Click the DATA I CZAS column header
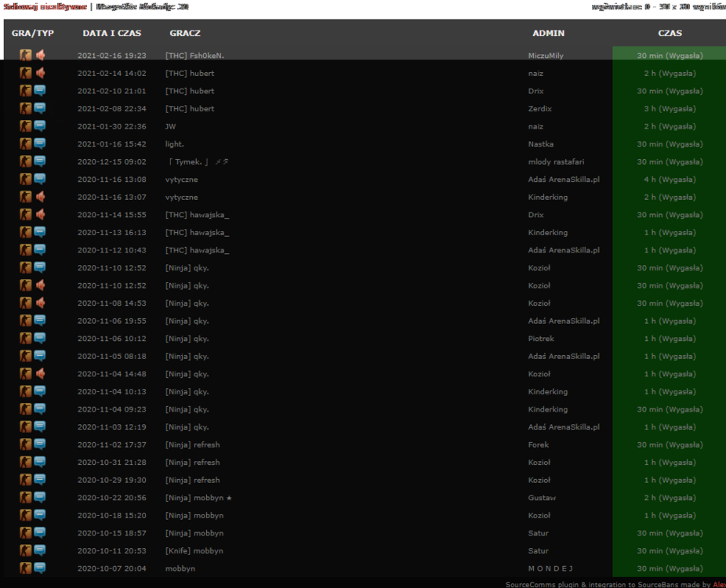Viewport: 726px width, 588px height. pyautogui.click(x=111, y=34)
